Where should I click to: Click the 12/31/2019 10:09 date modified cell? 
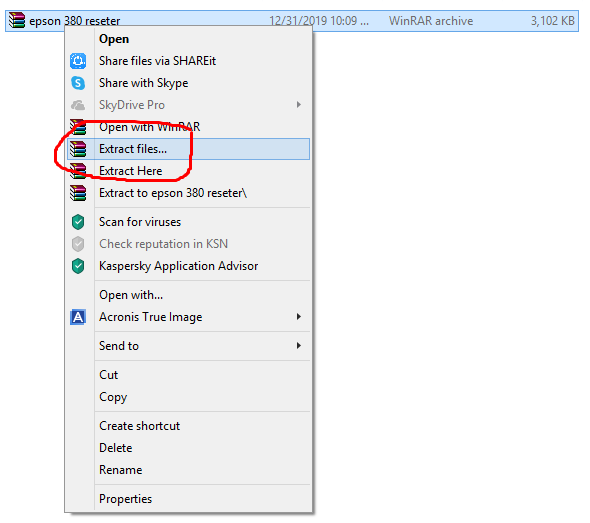click(319, 21)
